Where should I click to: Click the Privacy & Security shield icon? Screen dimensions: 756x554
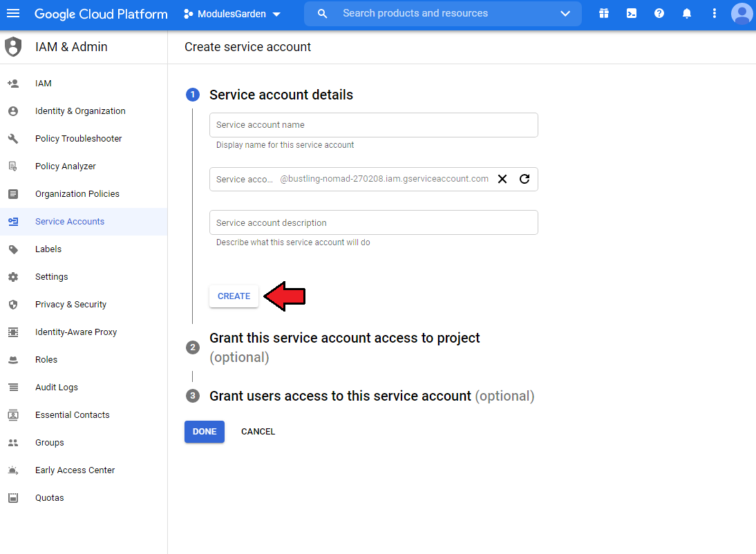[13, 304]
